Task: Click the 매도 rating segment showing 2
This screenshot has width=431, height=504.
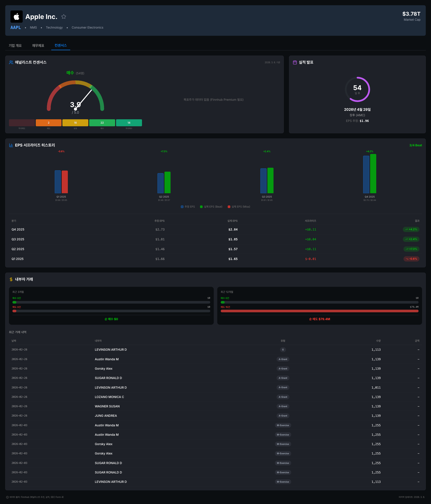Action: 48,123
